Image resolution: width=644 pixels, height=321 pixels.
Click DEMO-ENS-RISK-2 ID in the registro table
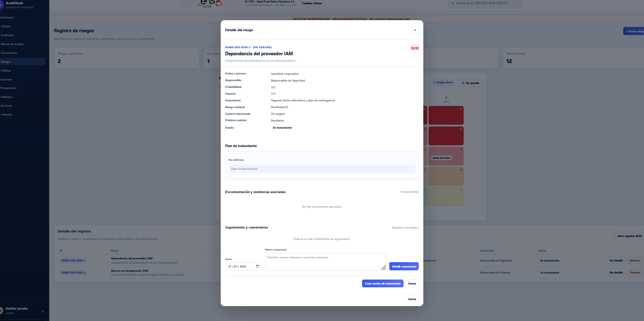[73, 272]
